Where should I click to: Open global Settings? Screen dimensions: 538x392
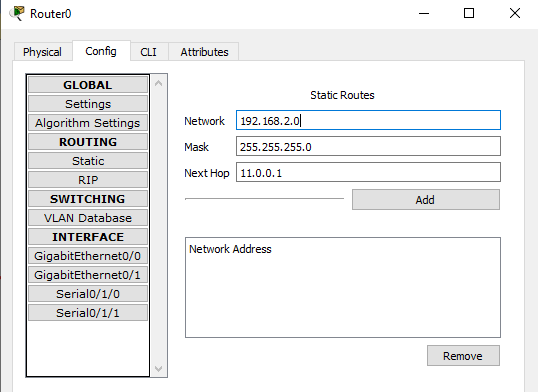88,104
